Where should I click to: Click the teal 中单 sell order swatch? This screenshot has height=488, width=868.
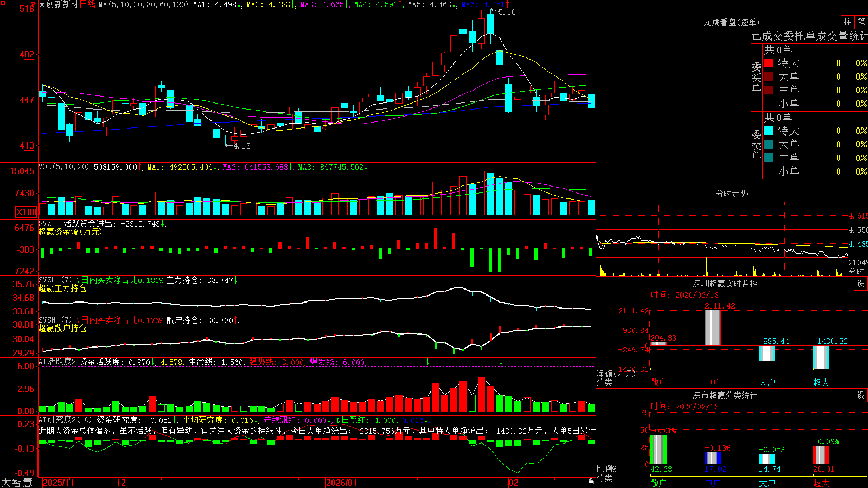768,158
